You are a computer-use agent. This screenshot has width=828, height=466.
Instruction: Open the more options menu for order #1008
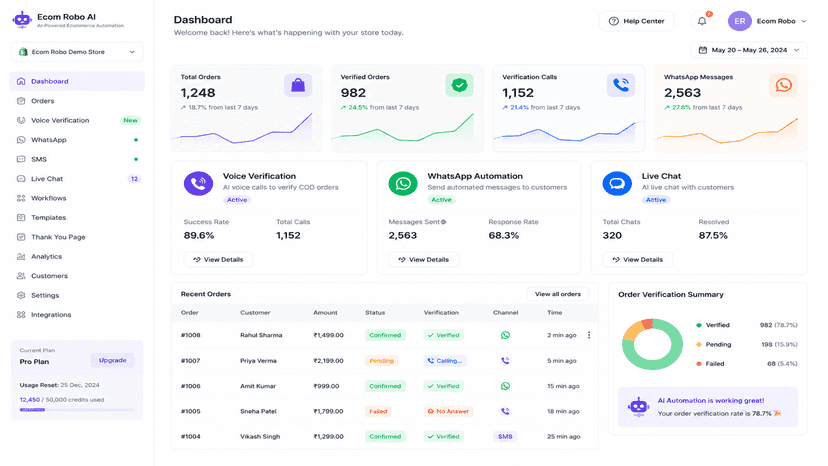point(589,335)
